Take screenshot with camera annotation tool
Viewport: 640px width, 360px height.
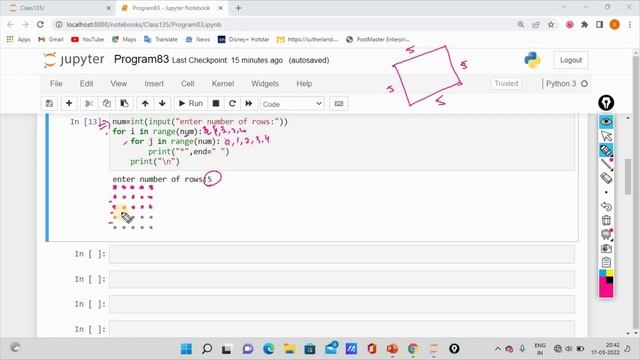click(606, 248)
